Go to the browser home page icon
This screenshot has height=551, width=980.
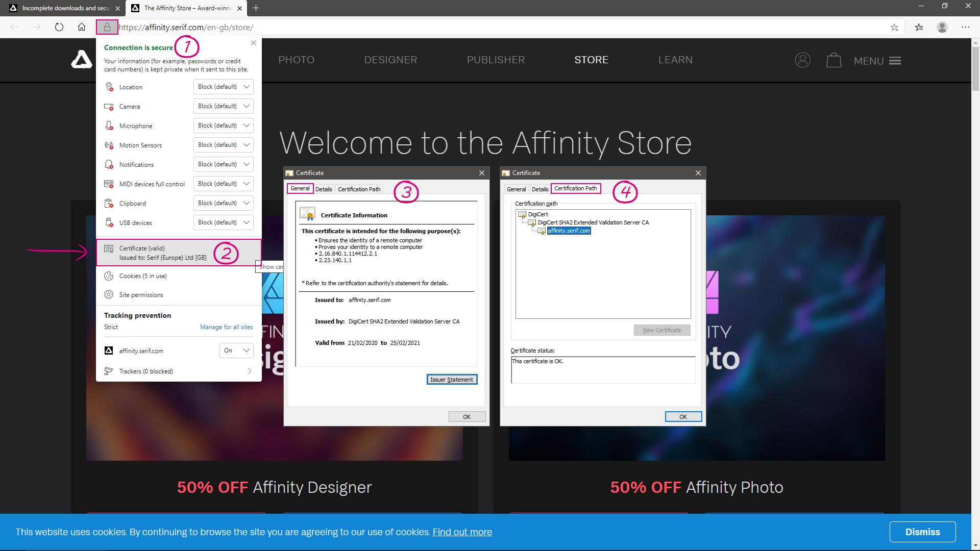coord(82,28)
